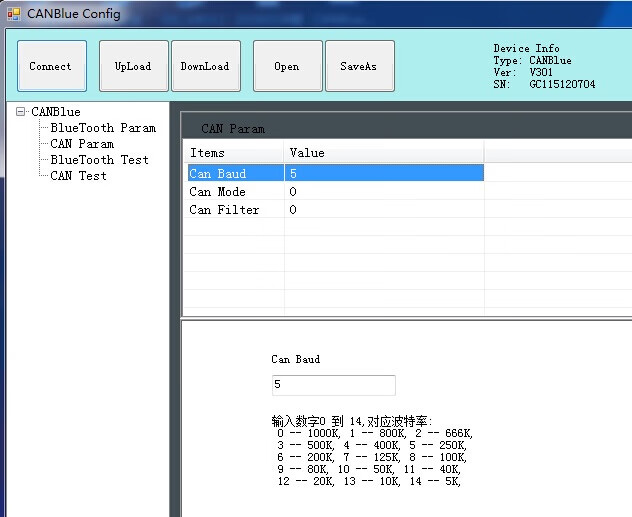Viewport: 632px width, 517px height.
Task: Click the SaveAs button
Action: [x=359, y=66]
